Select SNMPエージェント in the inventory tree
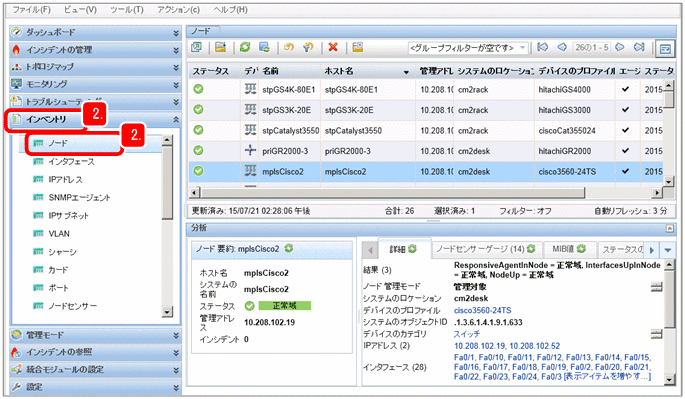 tap(79, 198)
